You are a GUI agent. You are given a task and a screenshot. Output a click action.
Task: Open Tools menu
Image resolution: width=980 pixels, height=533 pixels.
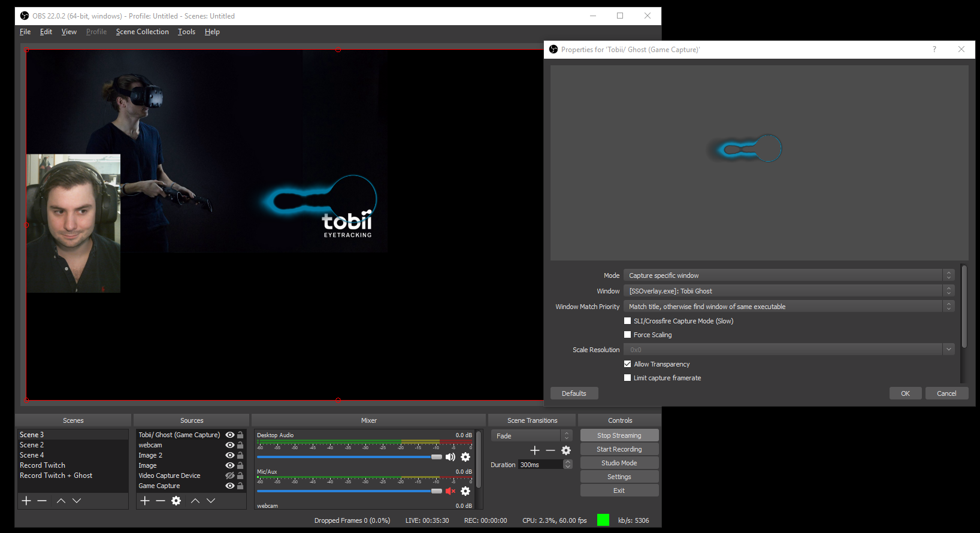point(186,32)
